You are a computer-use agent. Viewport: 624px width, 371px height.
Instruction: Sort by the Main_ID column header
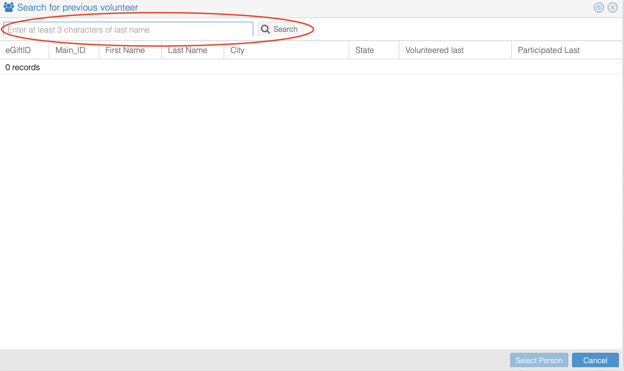pos(74,50)
